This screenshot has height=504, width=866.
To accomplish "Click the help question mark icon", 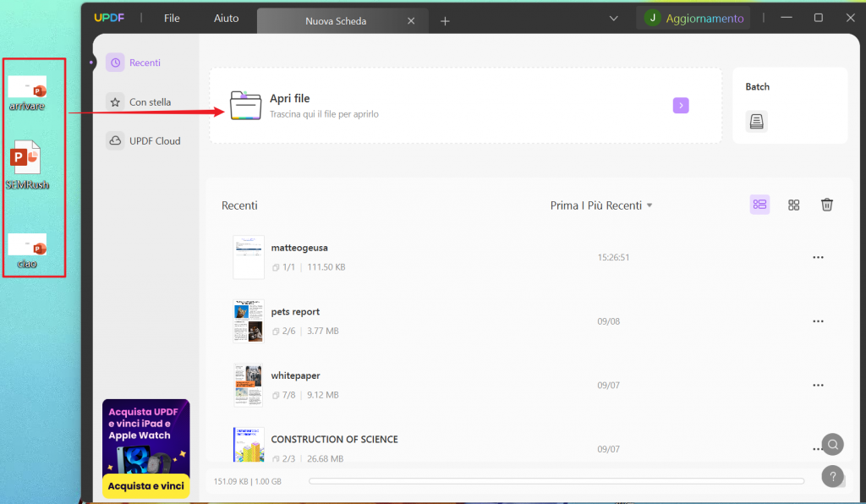I will pos(831,476).
